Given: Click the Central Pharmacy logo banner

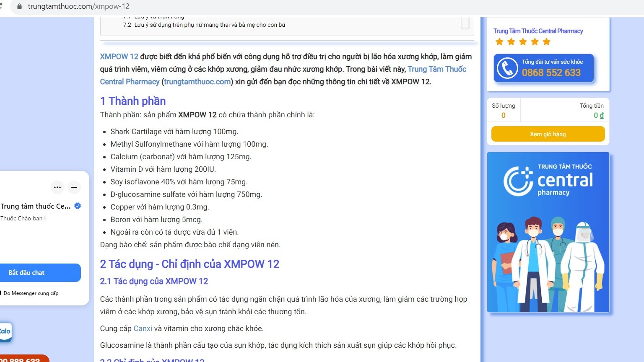Looking at the screenshot, I should (x=548, y=232).
